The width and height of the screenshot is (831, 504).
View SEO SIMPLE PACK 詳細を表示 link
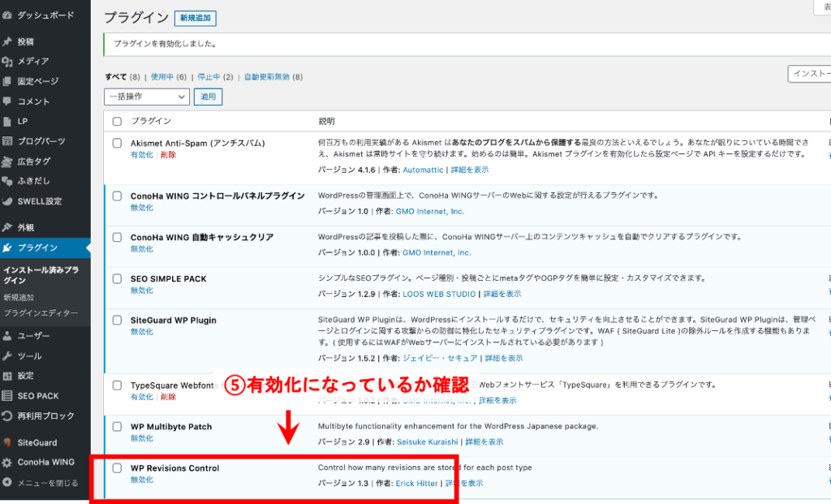[502, 294]
